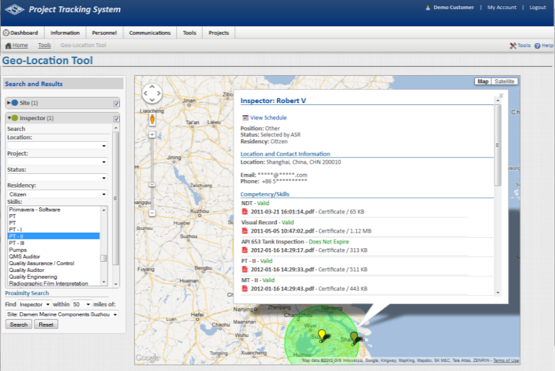
Task: Click the Help question mark icon
Action: click(x=537, y=46)
